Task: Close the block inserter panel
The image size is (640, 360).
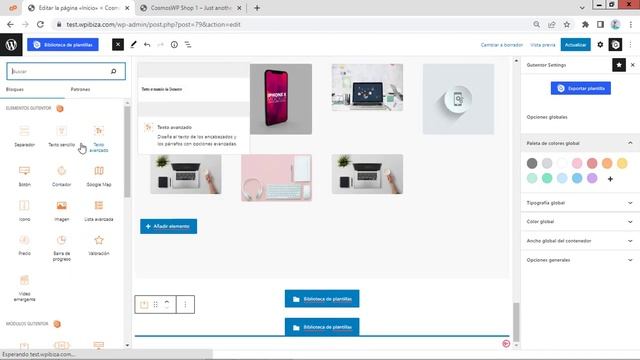Action: (118, 44)
